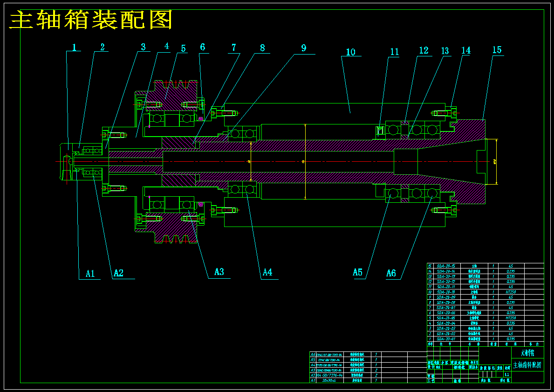Click parts list cell SDA-20-03
This screenshot has height=392, width=554.
coord(446,328)
